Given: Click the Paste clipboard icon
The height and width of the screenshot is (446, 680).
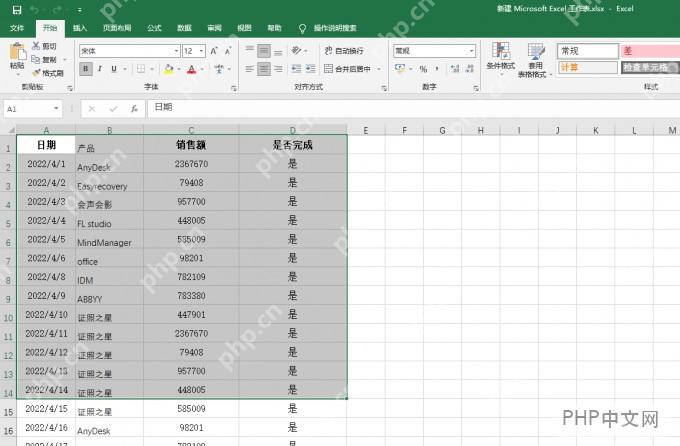Looking at the screenshot, I should click(17, 52).
